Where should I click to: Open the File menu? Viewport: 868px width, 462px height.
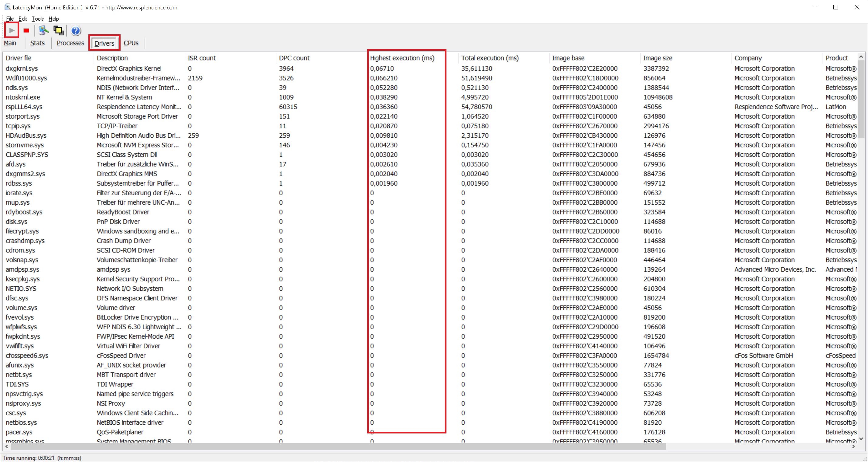10,19
